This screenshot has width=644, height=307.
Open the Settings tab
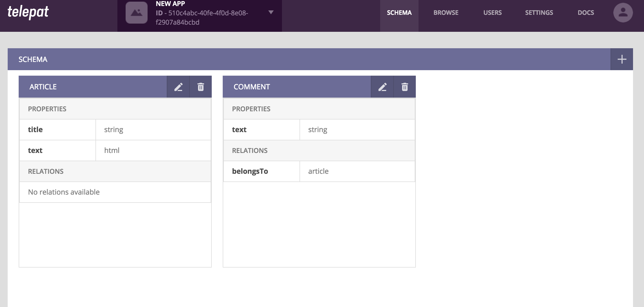coord(539,13)
